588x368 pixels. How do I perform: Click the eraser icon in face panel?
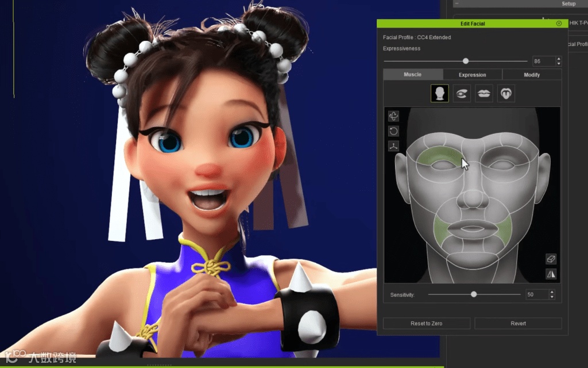pos(551,259)
